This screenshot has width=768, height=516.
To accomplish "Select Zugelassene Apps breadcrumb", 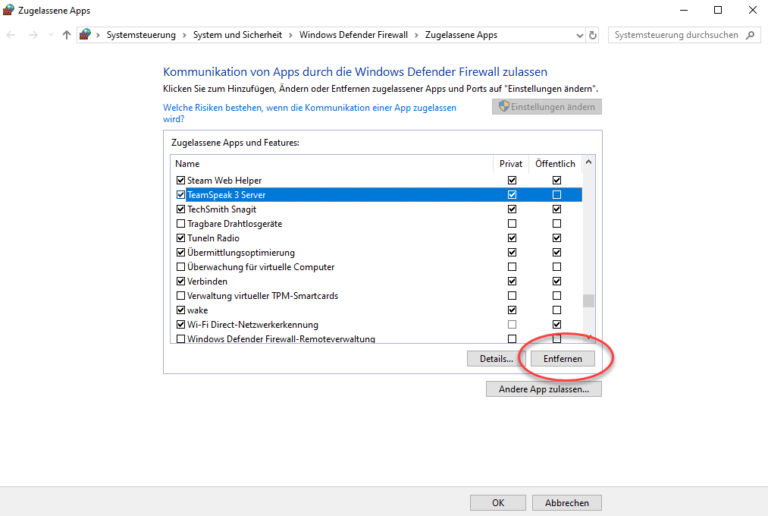I will pyautogui.click(x=461, y=35).
